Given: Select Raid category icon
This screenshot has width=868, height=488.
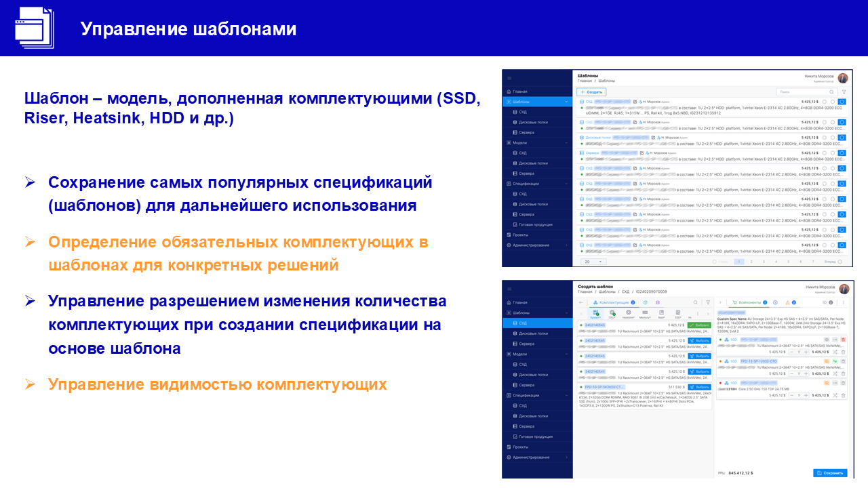Looking at the screenshot, I should click(661, 314).
